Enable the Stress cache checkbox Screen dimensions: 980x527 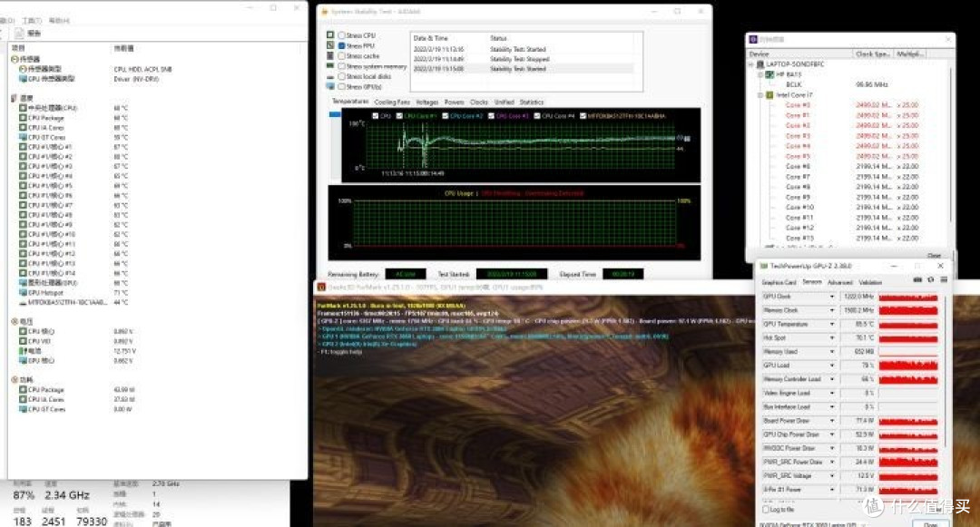click(x=342, y=55)
